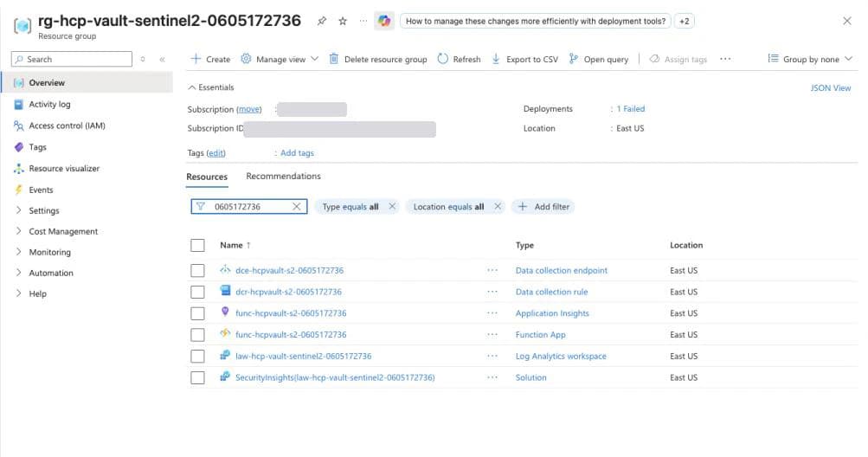Open the Location equals all filter
The image size is (868, 457).
[448, 207]
